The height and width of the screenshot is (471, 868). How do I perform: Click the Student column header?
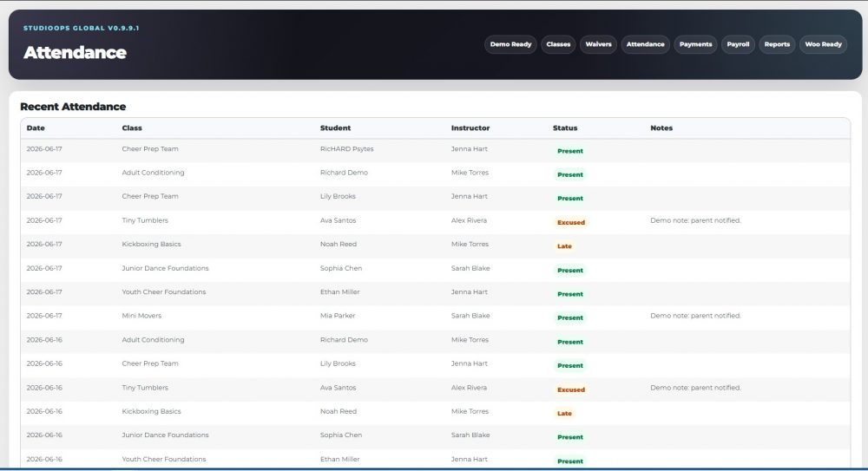[335, 128]
